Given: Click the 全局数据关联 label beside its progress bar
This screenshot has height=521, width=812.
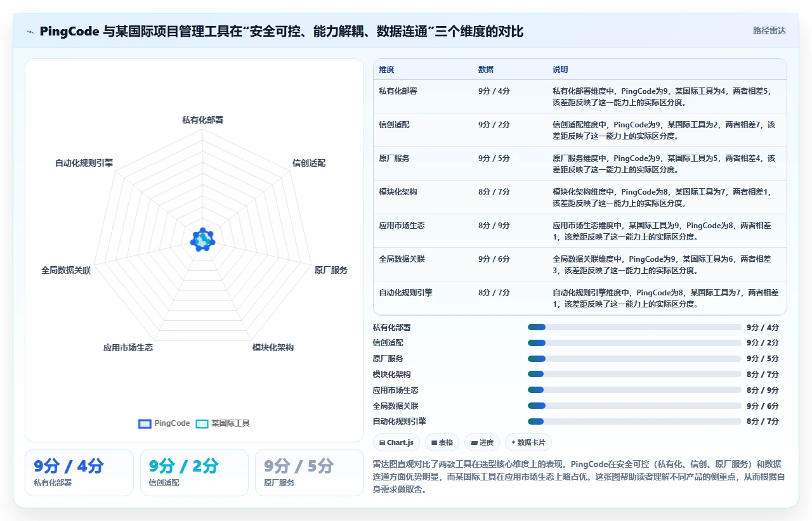Looking at the screenshot, I should tap(396, 406).
